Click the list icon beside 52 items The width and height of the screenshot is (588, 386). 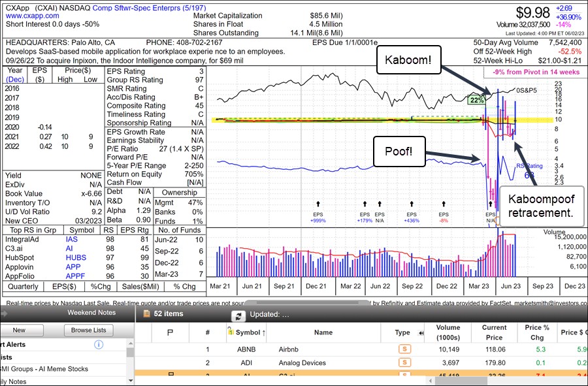146,314
